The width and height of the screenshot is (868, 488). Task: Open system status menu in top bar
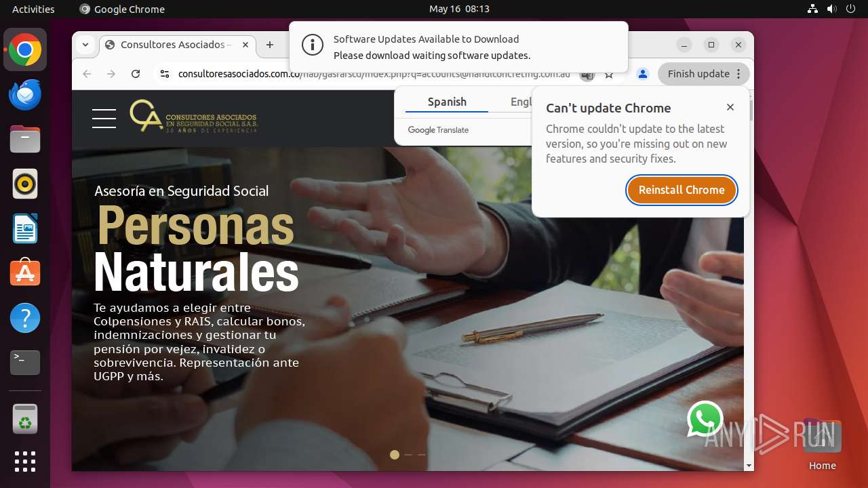(831, 9)
